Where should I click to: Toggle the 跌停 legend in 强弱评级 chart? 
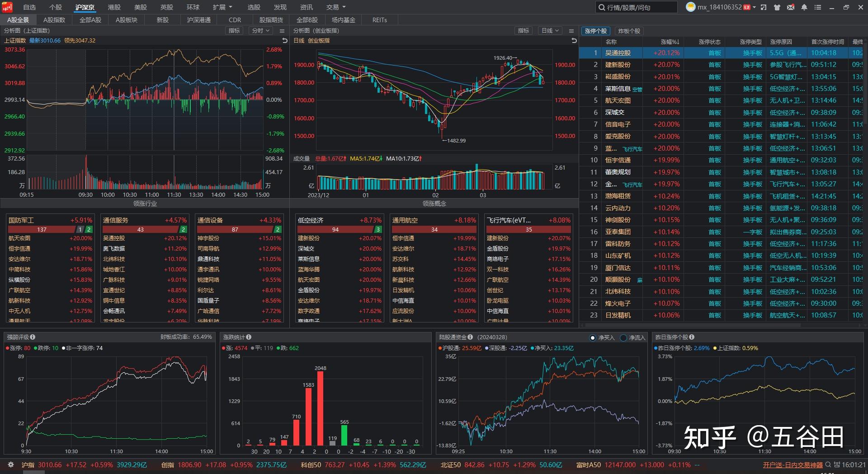tap(46, 348)
